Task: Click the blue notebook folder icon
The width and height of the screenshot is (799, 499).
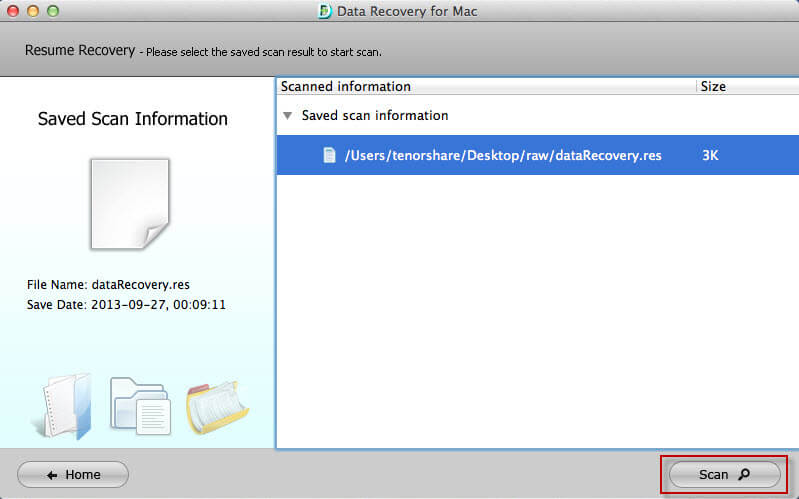Action: [x=64, y=406]
